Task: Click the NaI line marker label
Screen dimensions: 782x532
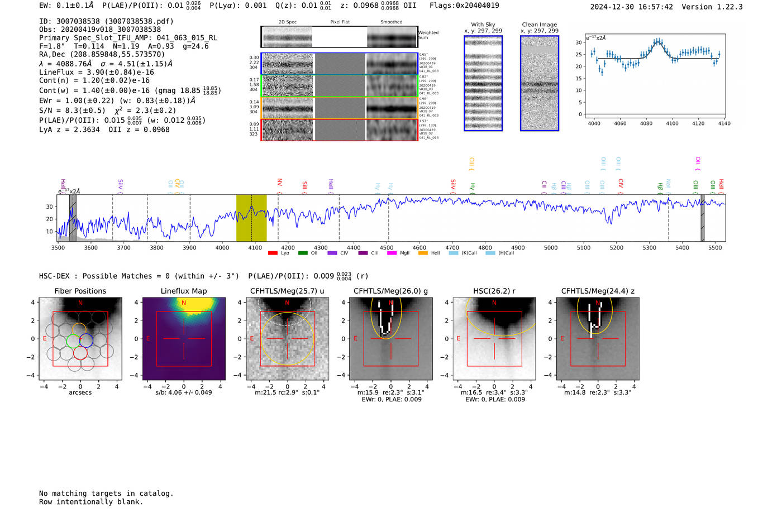Action: 668,184
